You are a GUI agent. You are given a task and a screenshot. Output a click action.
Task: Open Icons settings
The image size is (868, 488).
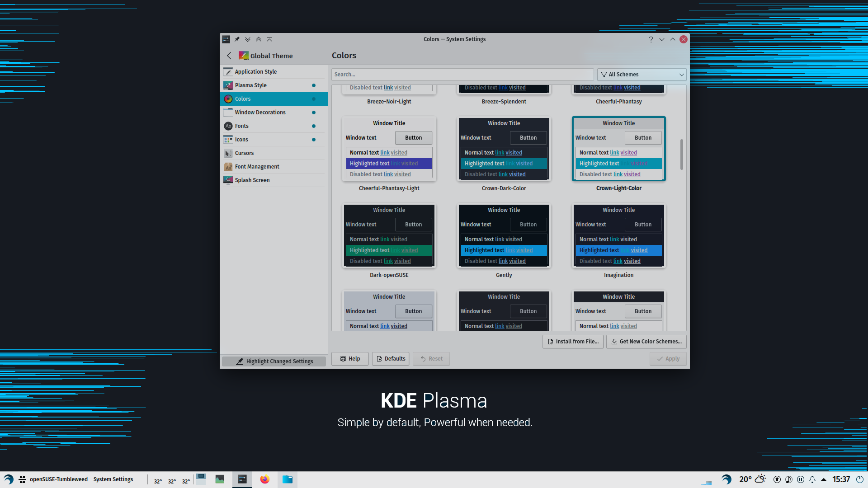[x=274, y=140]
